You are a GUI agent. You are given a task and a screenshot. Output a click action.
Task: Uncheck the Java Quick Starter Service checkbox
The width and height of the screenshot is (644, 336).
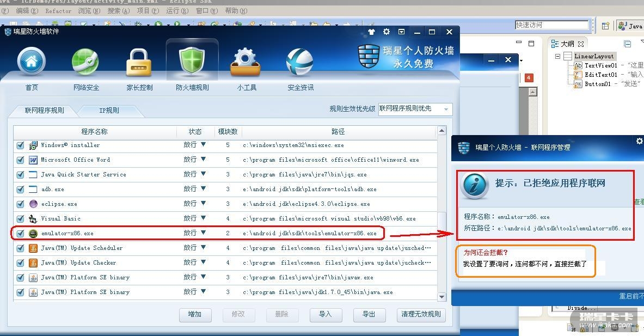click(20, 175)
